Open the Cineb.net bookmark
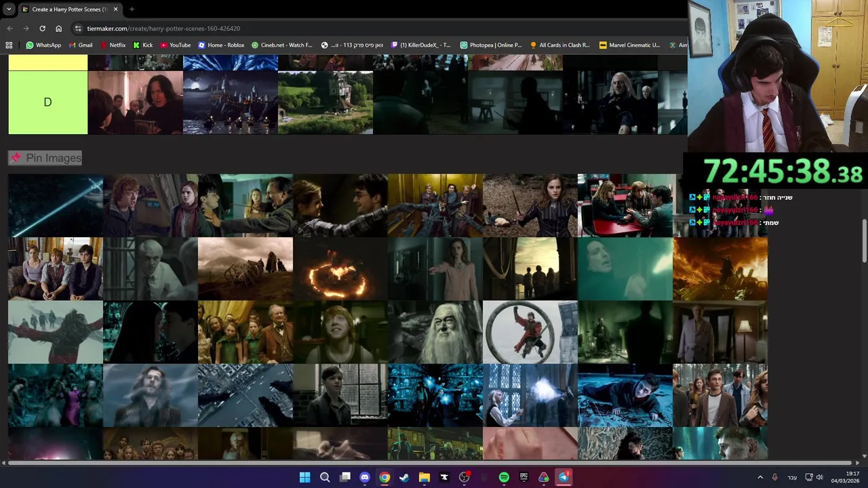 (x=282, y=45)
